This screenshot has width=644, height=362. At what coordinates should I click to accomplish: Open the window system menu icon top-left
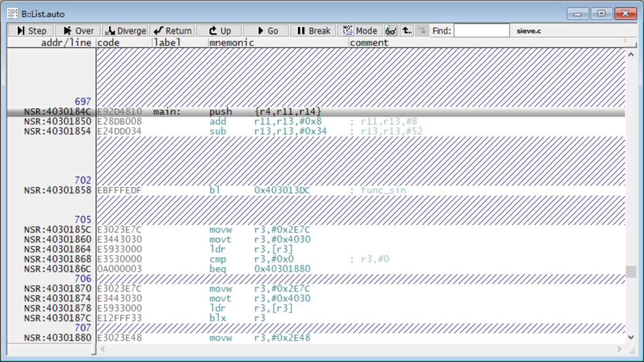click(x=12, y=13)
